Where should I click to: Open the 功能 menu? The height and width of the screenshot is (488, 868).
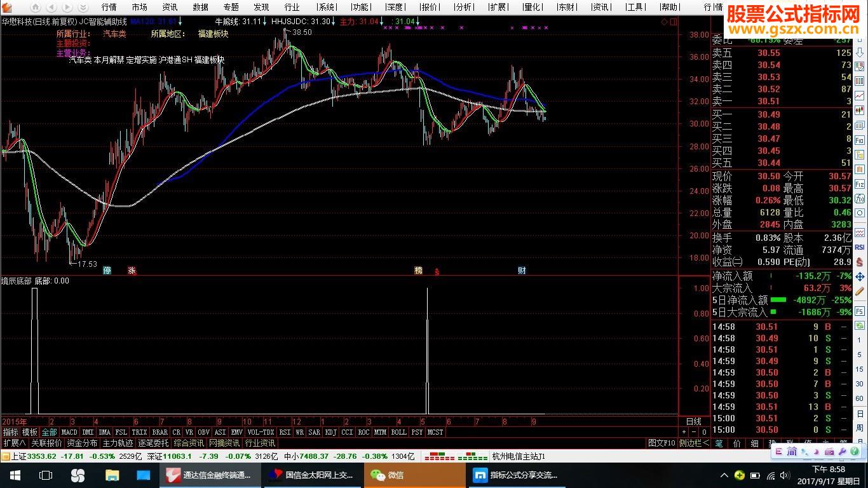(360, 7)
